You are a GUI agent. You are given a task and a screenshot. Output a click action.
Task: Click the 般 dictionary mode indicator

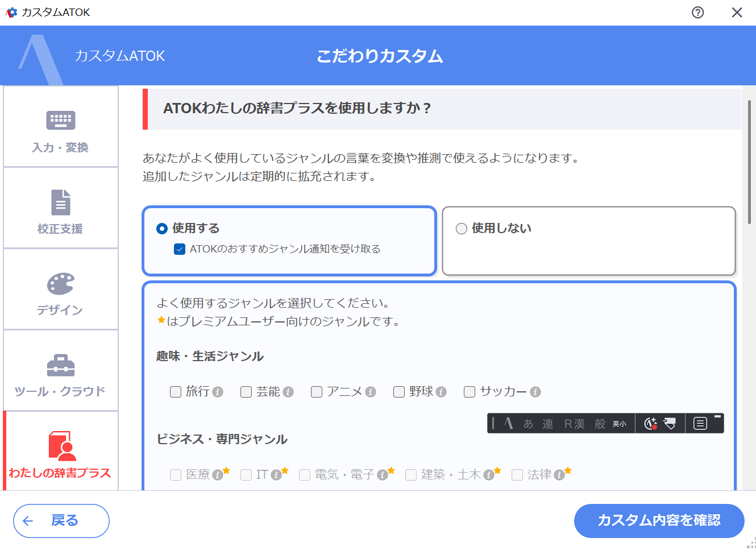tap(600, 424)
